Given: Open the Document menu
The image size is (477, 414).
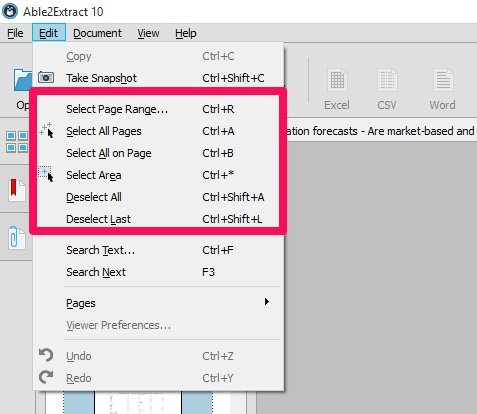Looking at the screenshot, I should click(97, 33).
